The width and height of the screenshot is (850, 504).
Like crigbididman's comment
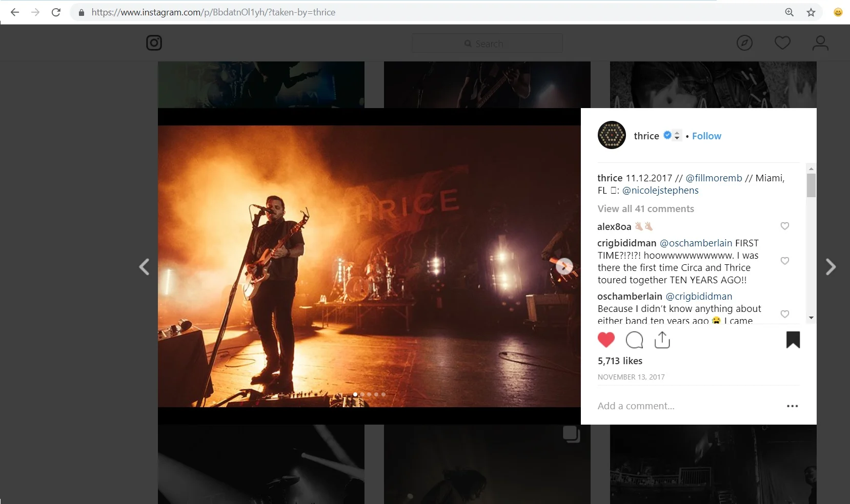pos(785,261)
